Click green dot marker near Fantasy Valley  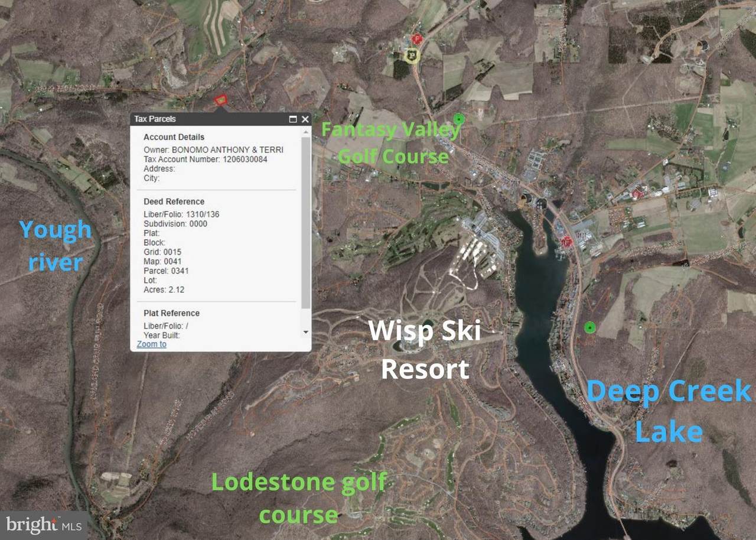[459, 119]
